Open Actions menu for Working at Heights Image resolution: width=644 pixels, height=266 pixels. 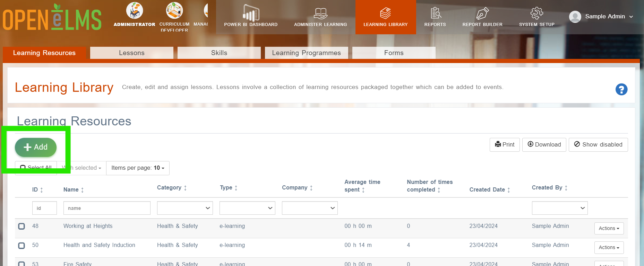tap(609, 228)
